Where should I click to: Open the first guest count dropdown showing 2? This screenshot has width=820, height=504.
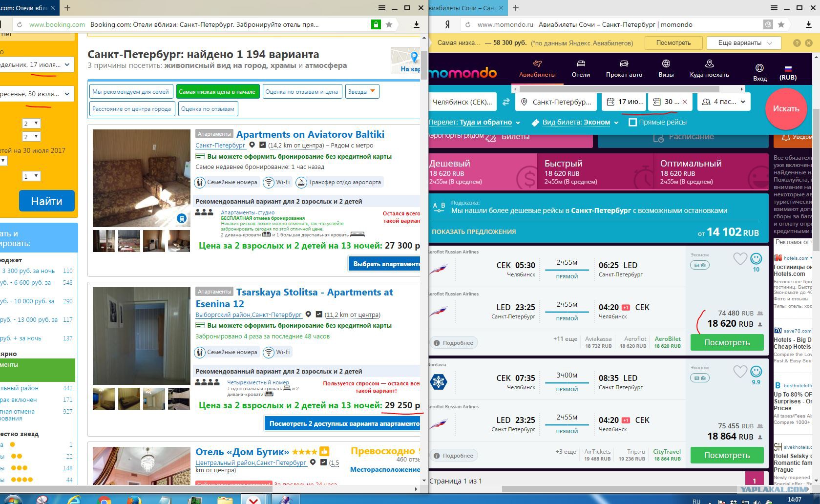31,124
